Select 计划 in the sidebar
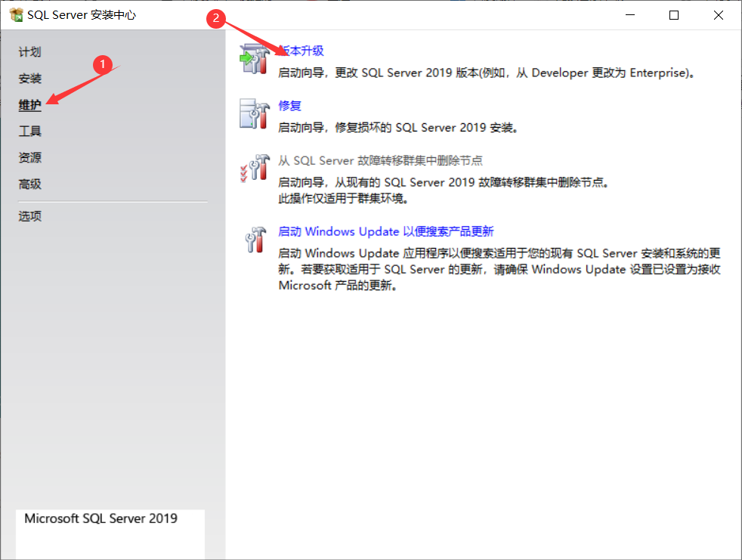 [29, 51]
